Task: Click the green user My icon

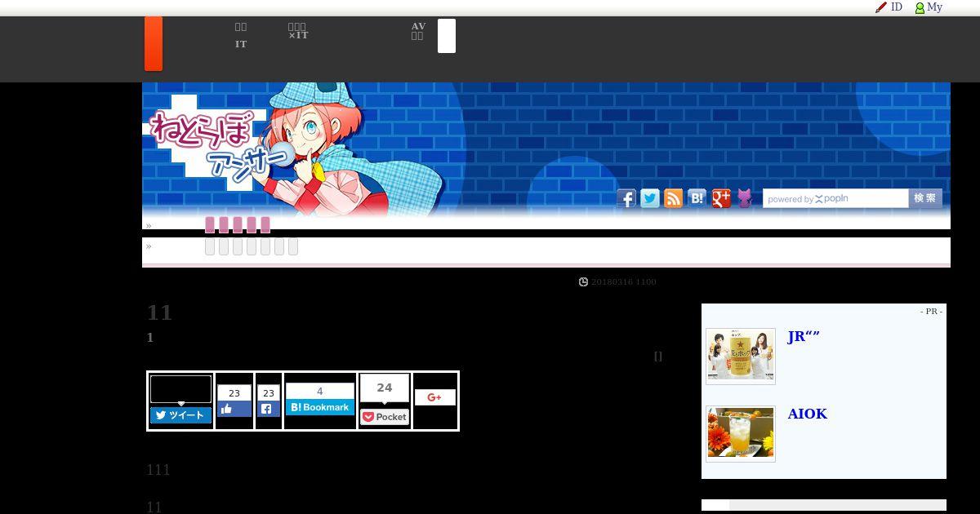Action: [x=920, y=8]
